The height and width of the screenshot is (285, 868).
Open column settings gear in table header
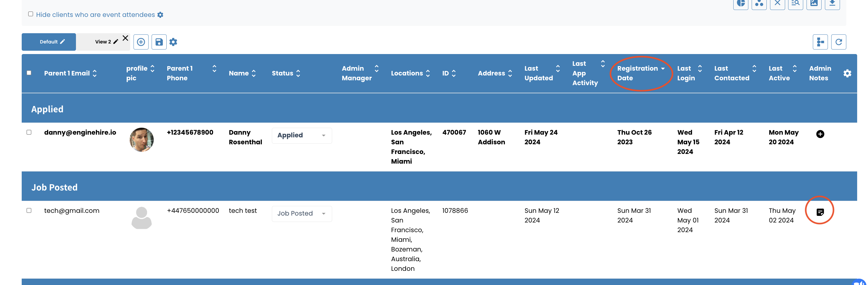pyautogui.click(x=847, y=73)
